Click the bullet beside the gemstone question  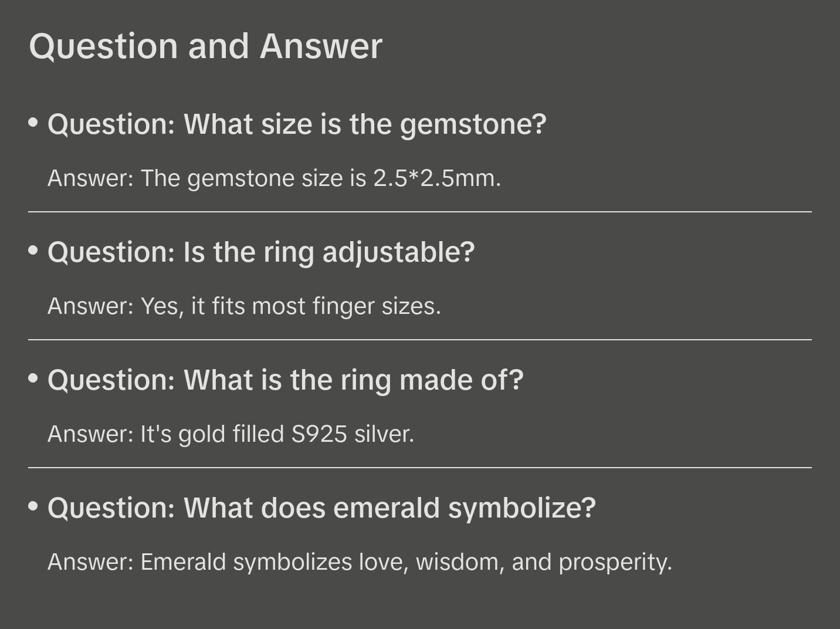(x=33, y=123)
